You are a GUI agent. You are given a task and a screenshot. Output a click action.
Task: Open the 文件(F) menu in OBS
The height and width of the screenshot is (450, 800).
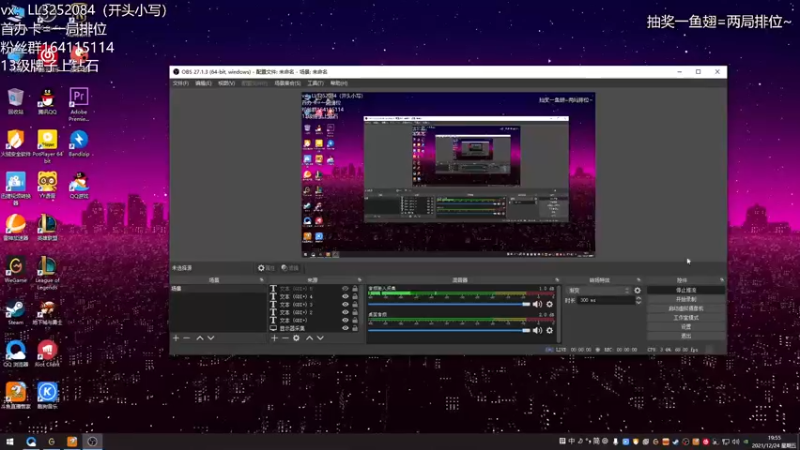[180, 83]
